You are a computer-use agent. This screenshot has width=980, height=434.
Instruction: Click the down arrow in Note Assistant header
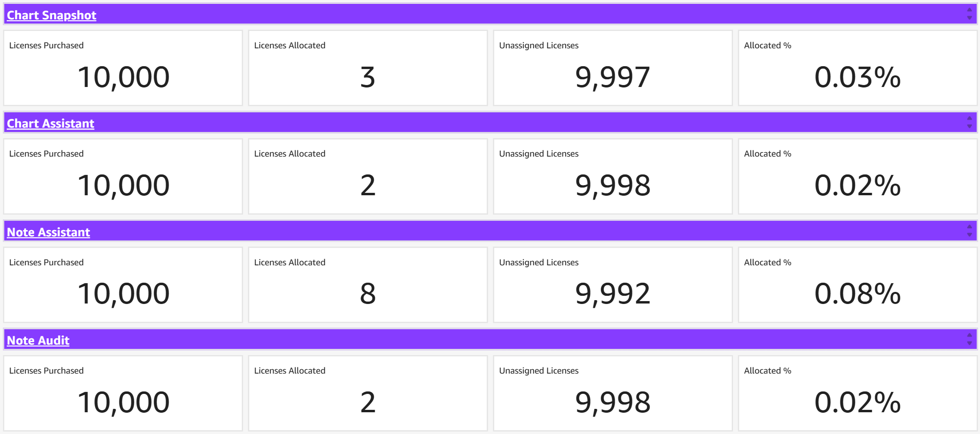pos(969,235)
